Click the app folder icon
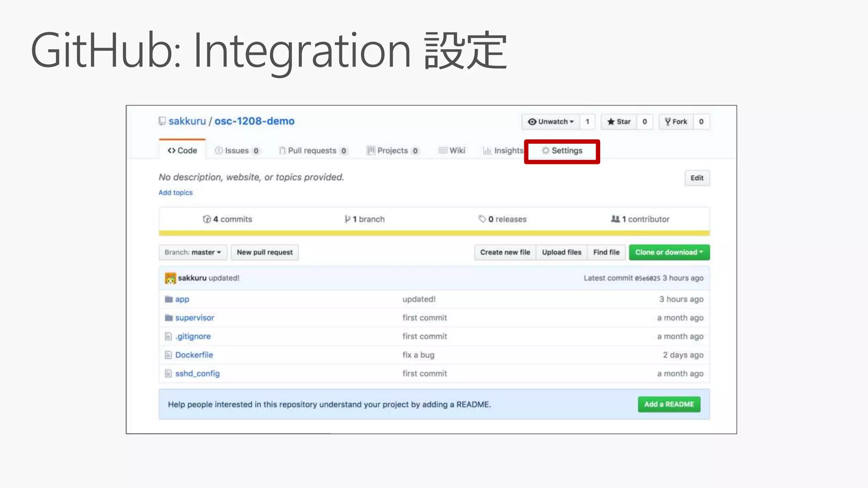Image resolution: width=868 pixels, height=488 pixels. 169,299
